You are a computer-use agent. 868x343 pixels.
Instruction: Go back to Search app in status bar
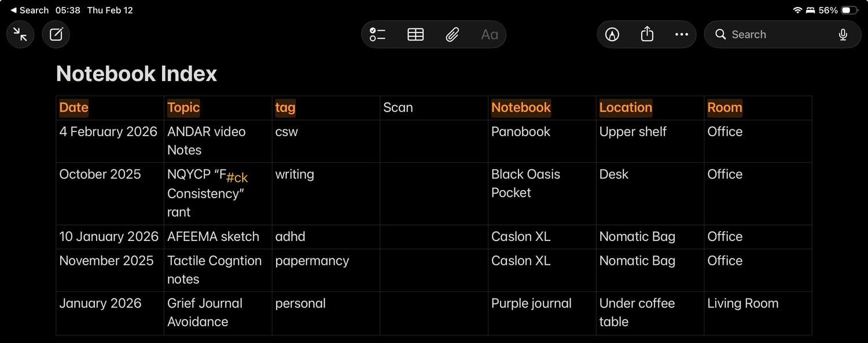(30, 10)
